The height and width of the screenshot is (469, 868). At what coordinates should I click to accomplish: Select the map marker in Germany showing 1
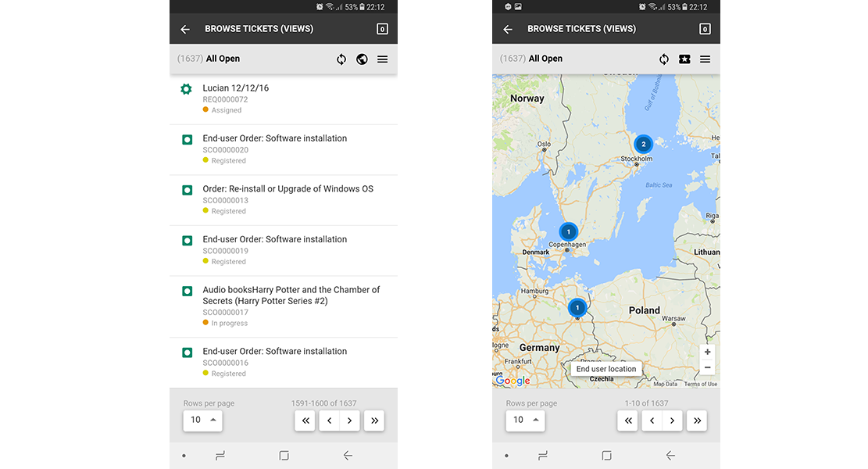point(577,308)
